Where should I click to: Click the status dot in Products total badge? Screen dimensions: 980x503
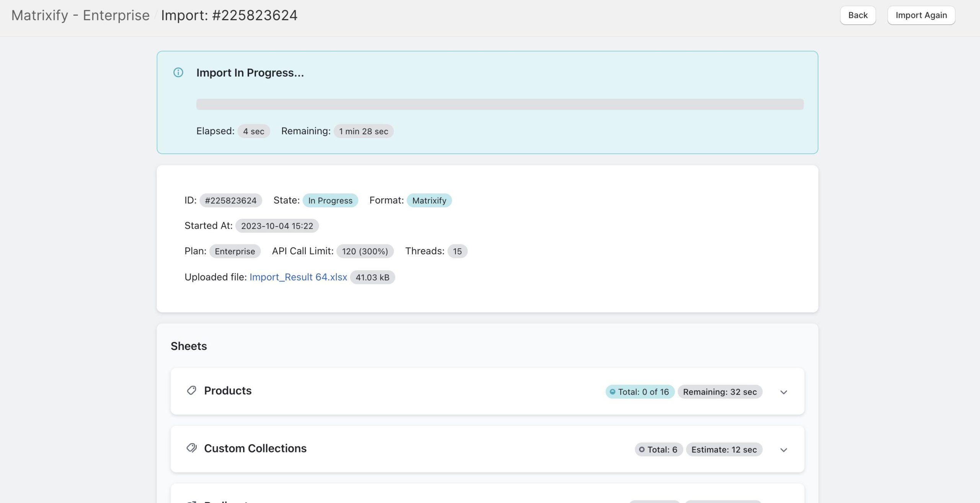[614, 392]
